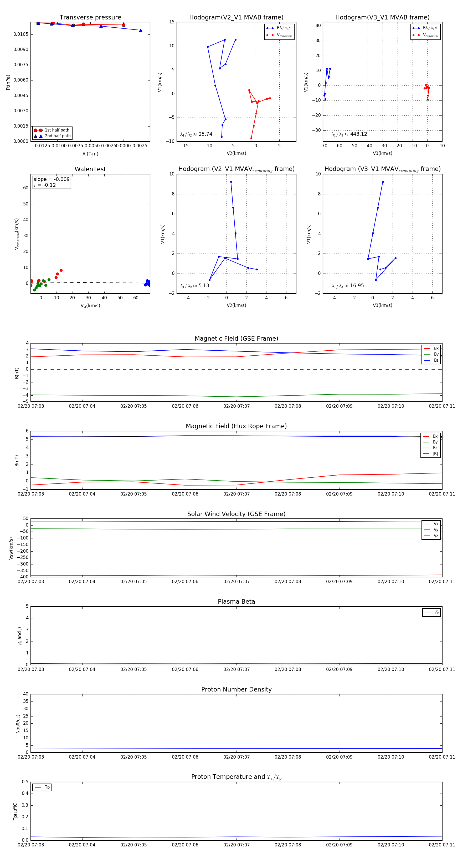Click the V_remaining legend entry in V2_V1 MVAB hodogram
Image resolution: width=473 pixels, height=868 pixels.
click(279, 35)
